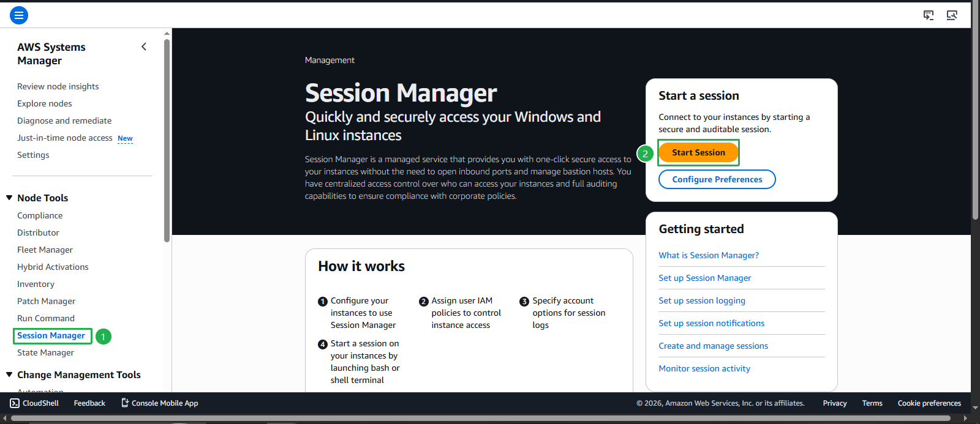Click the CloudShell icon in footer
The image size is (980, 424).
pyautogui.click(x=15, y=403)
